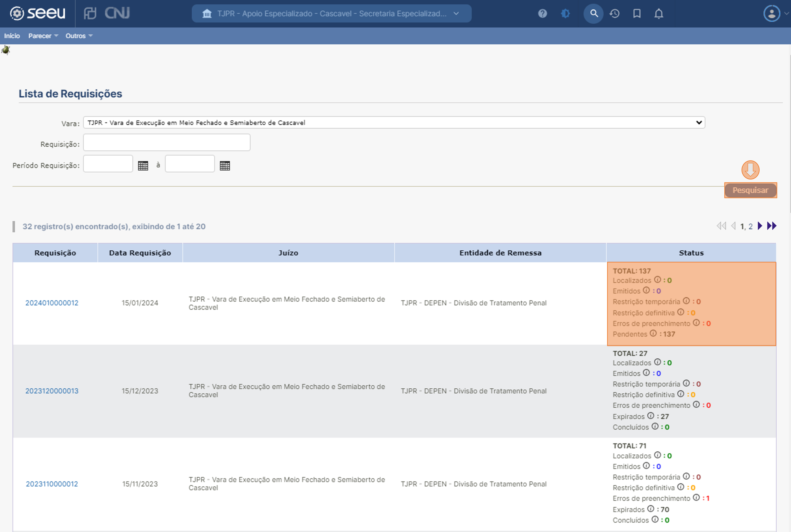This screenshot has height=532, width=791.
Task: Click the CNJ logo in header
Action: pos(117,13)
